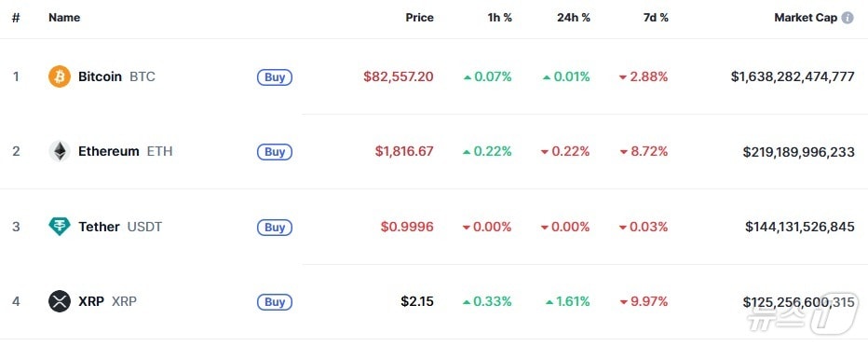Screen dimensions: 868x346
Task: Sort by the # rank column header
Action: click(x=16, y=18)
